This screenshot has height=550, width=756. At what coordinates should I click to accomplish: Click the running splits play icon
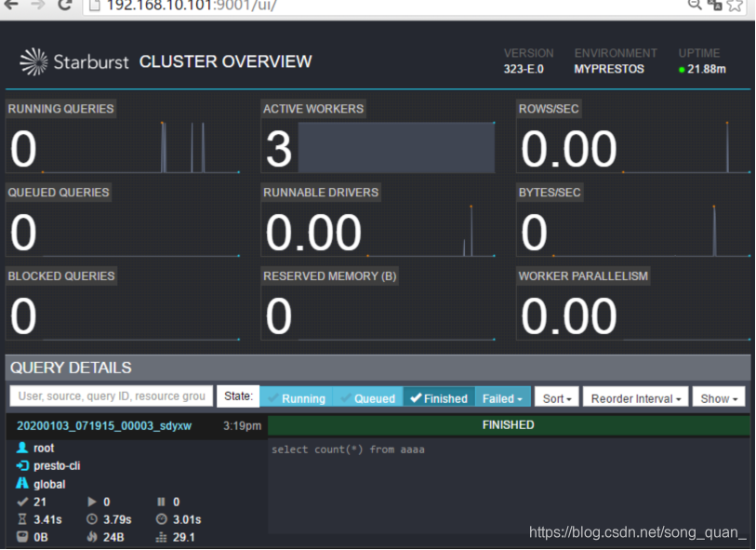(x=92, y=502)
